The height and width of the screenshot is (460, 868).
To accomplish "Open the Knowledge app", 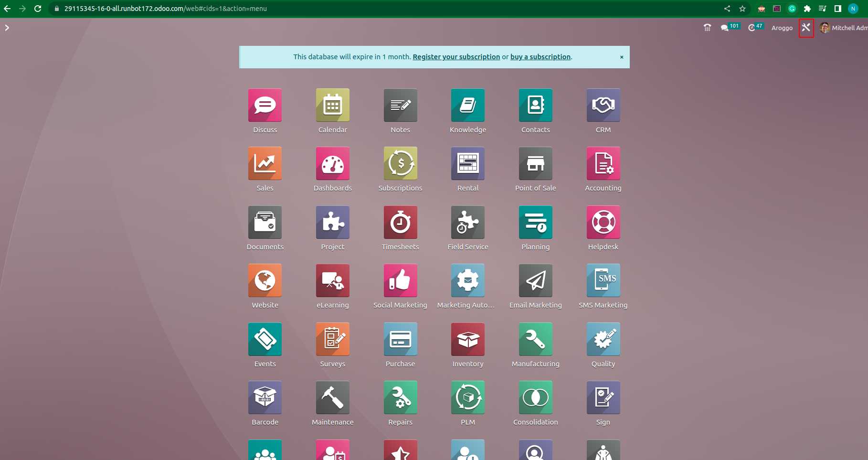I will point(468,105).
